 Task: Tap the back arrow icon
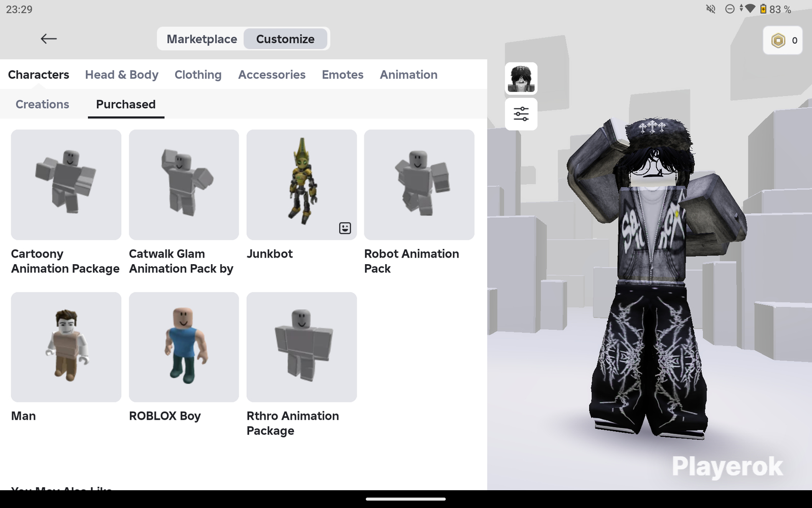49,39
